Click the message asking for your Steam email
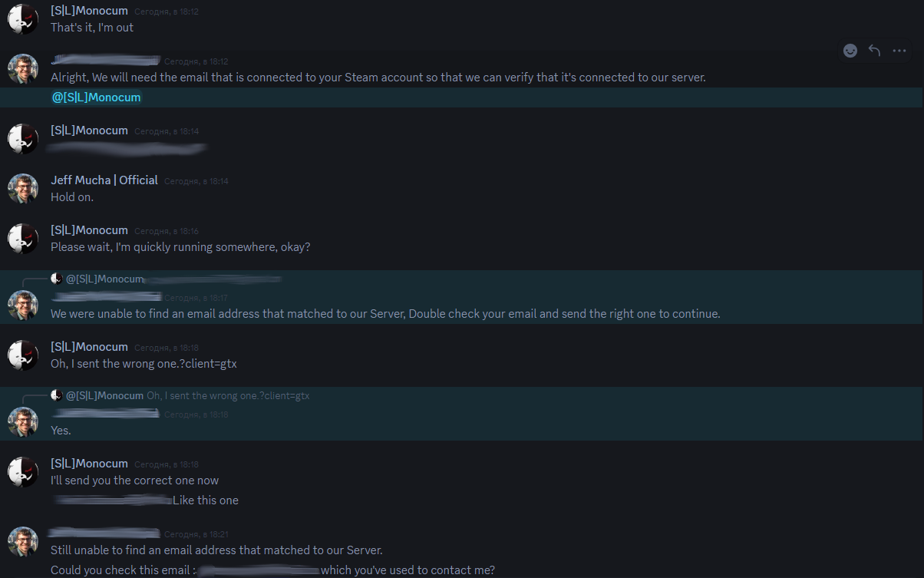 pyautogui.click(x=378, y=78)
